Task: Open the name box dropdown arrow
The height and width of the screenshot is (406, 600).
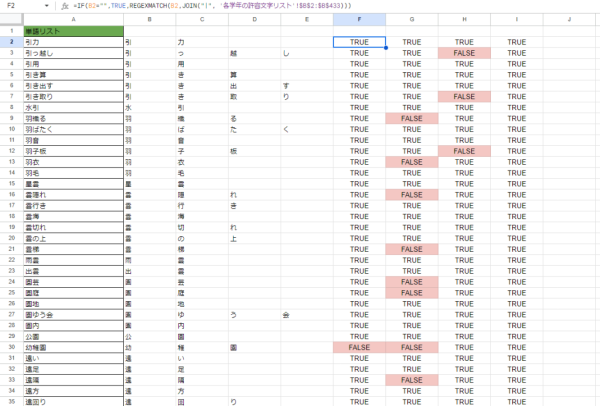Action: (x=47, y=6)
